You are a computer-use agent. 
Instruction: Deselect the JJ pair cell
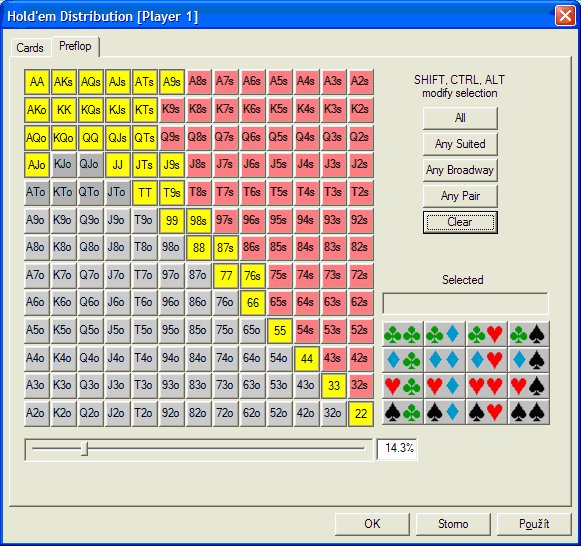(118, 165)
